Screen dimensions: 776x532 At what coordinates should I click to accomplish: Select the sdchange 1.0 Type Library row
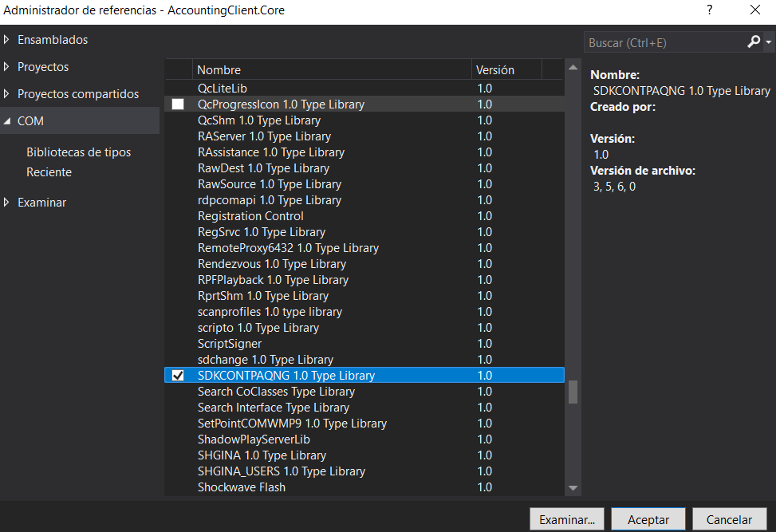point(364,359)
